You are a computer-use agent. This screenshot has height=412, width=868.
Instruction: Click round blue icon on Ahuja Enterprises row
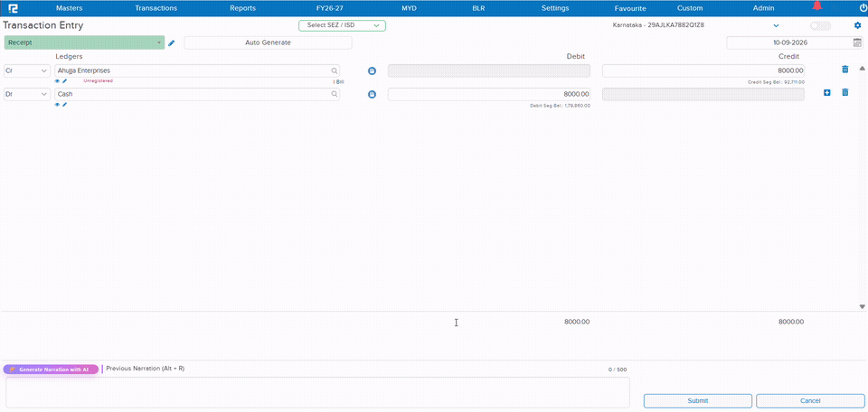click(x=372, y=70)
